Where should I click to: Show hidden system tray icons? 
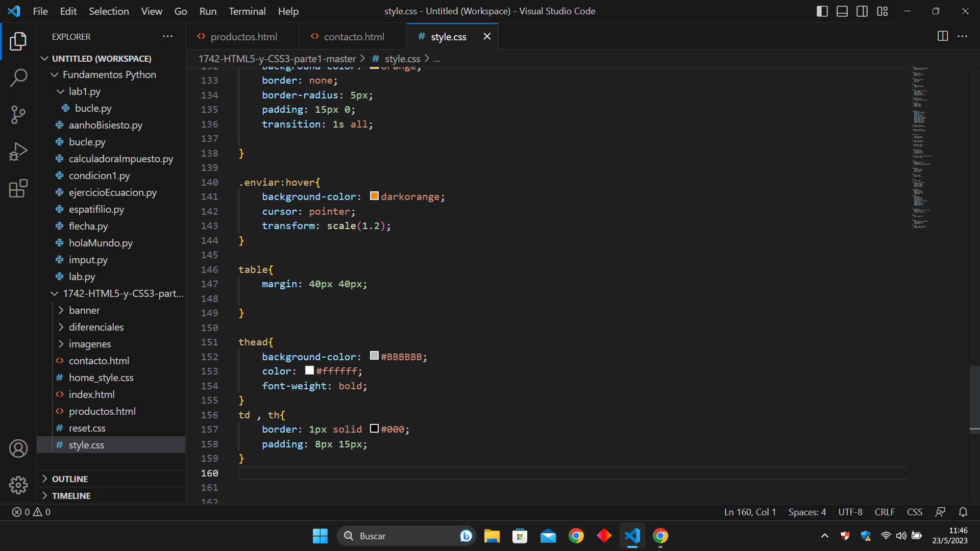824,536
